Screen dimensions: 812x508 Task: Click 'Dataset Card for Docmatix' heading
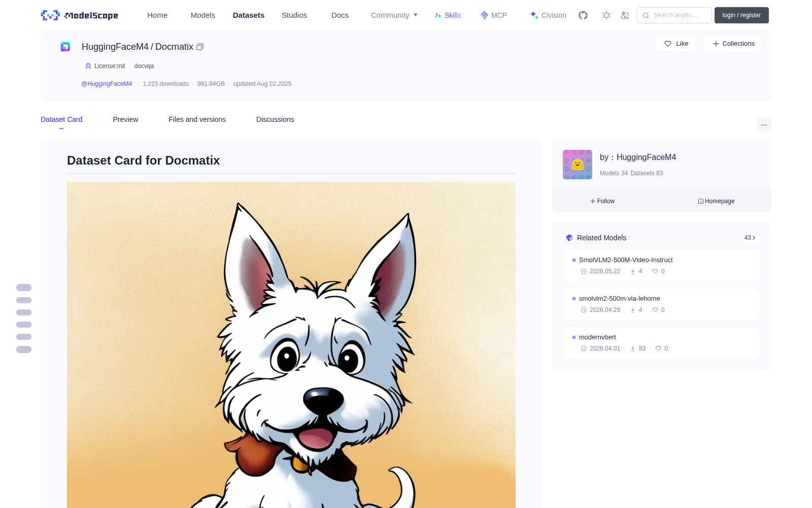point(143,161)
